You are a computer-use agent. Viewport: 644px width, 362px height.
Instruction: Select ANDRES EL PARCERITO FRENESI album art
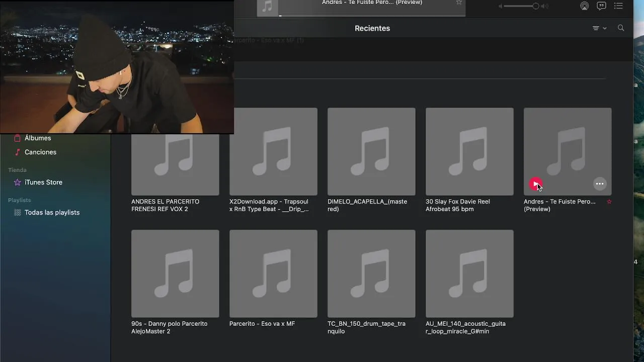pyautogui.click(x=175, y=164)
